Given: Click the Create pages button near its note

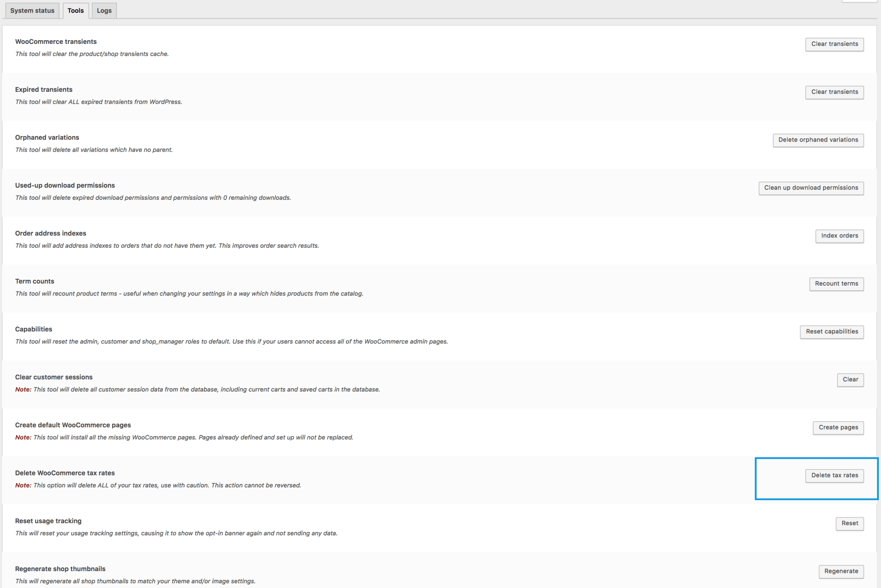Looking at the screenshot, I should pos(838,428).
